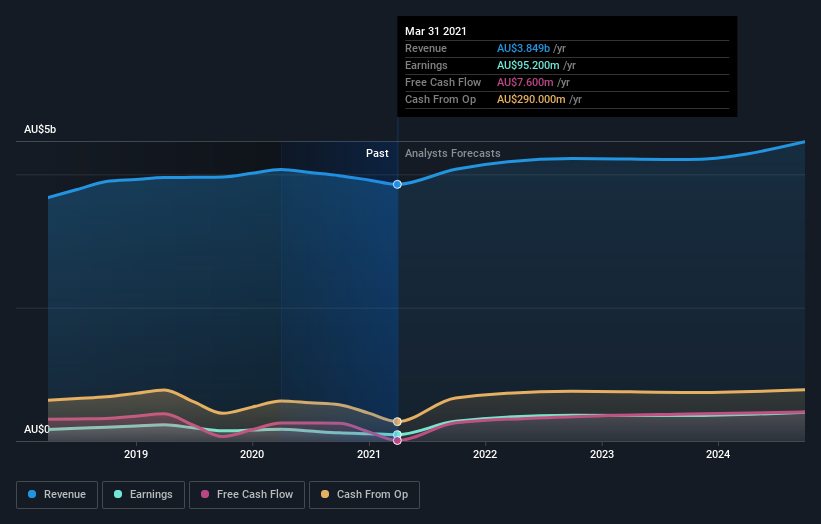Click the 2019 x-axis label

pyautogui.click(x=136, y=454)
